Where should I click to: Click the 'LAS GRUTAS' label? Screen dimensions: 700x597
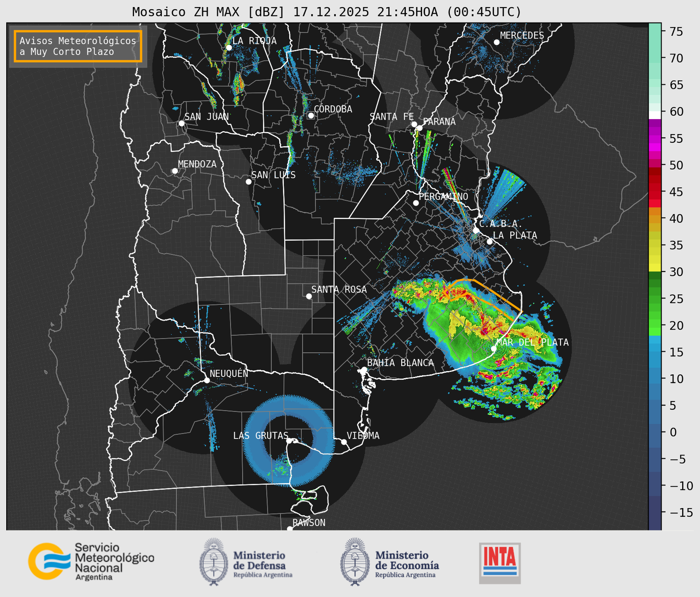[x=261, y=436]
